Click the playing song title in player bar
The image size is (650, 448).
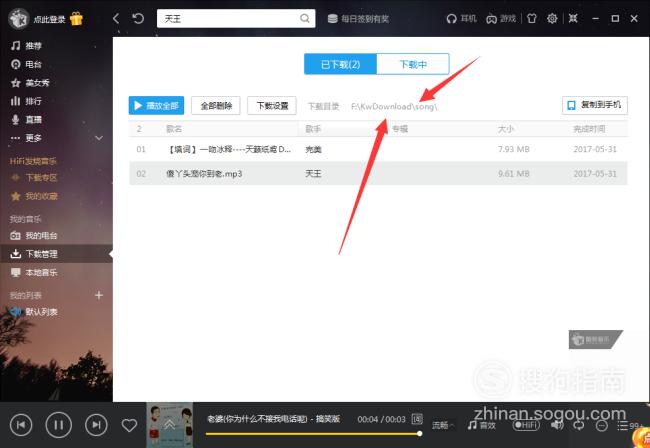274,419
